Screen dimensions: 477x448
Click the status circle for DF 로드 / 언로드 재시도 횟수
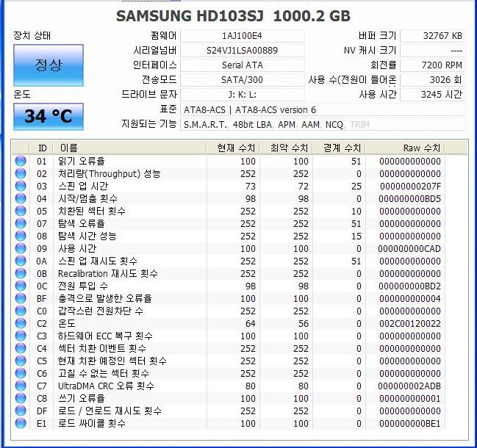coord(21,411)
